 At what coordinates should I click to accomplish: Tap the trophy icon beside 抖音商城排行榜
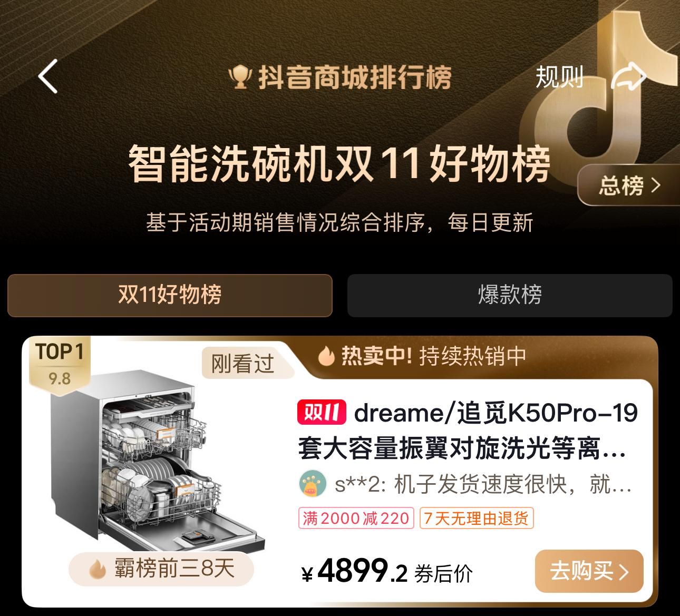[241, 77]
